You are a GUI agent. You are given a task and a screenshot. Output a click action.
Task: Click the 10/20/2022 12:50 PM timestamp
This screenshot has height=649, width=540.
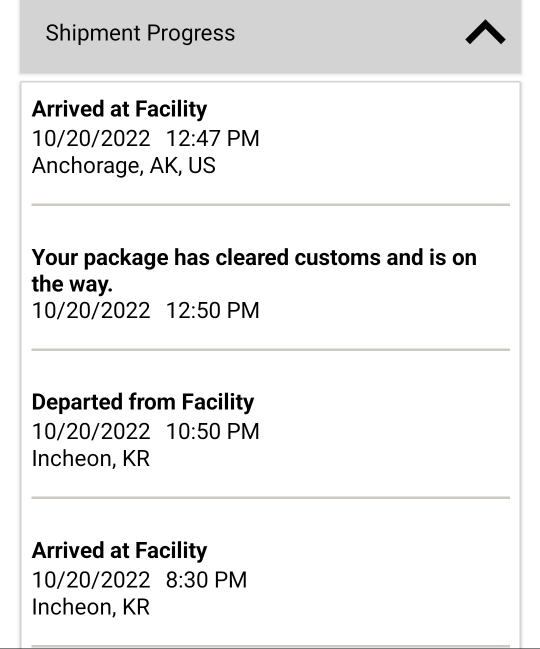click(146, 310)
